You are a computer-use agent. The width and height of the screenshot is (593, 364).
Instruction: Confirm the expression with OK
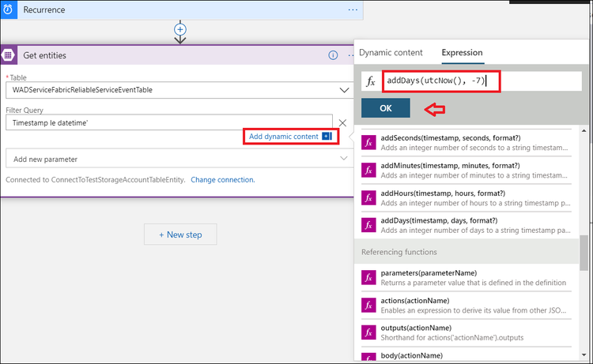pos(386,108)
